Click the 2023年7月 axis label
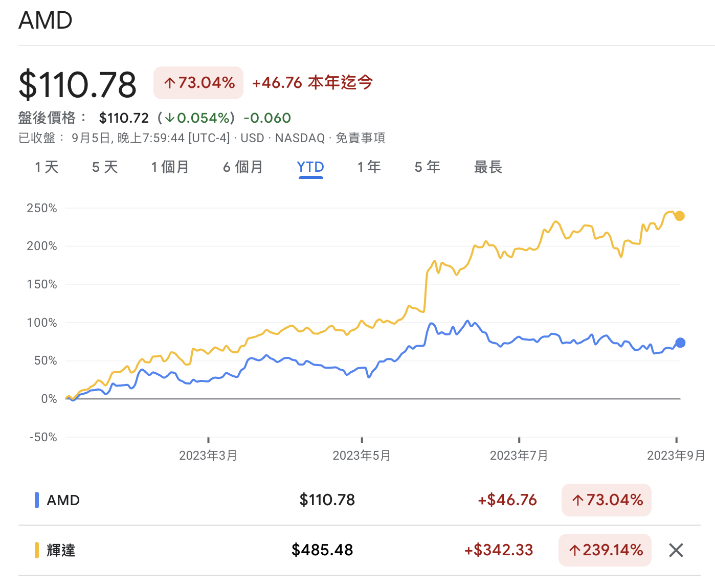 (519, 456)
